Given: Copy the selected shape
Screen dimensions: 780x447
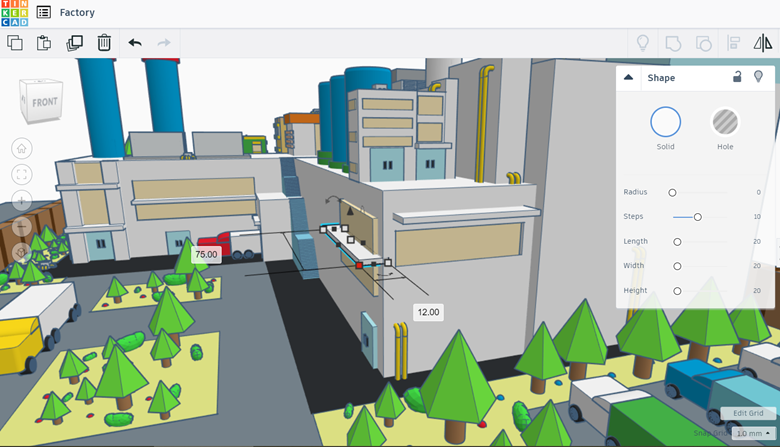Looking at the screenshot, I should tap(15, 43).
